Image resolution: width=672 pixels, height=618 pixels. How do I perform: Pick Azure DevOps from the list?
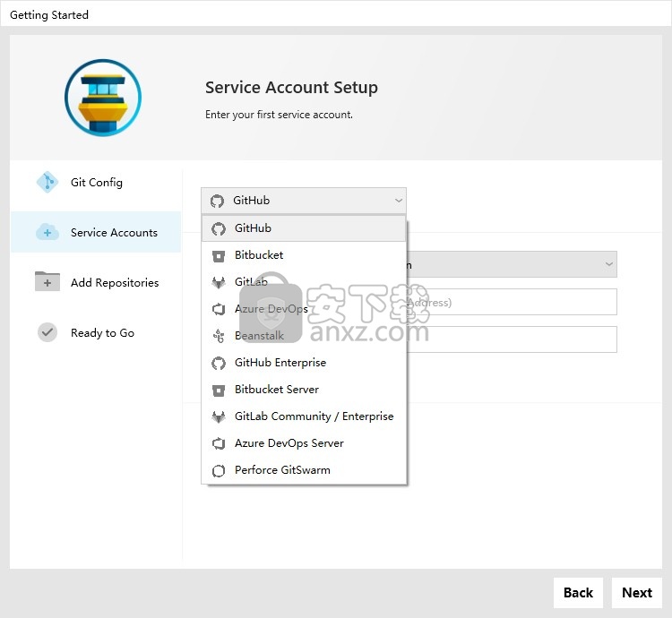(304, 309)
